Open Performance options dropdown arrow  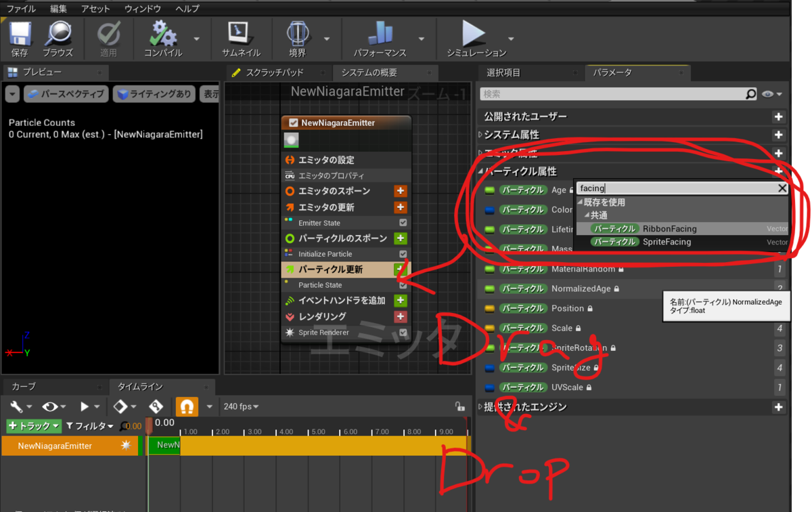(x=422, y=39)
